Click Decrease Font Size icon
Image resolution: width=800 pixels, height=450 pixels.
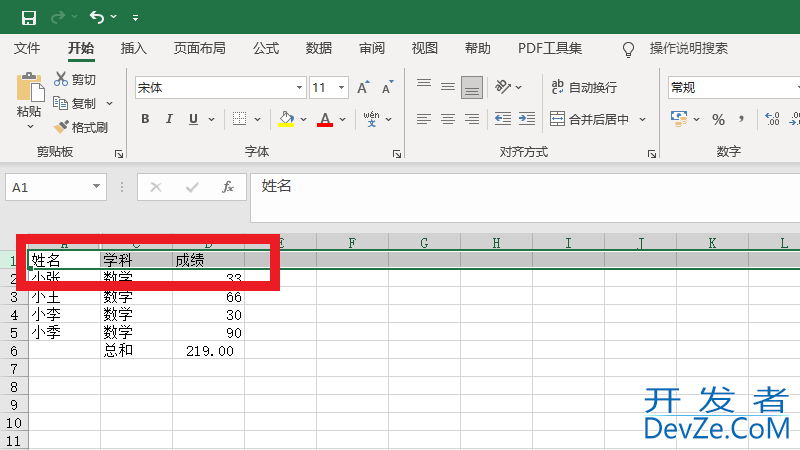(388, 87)
